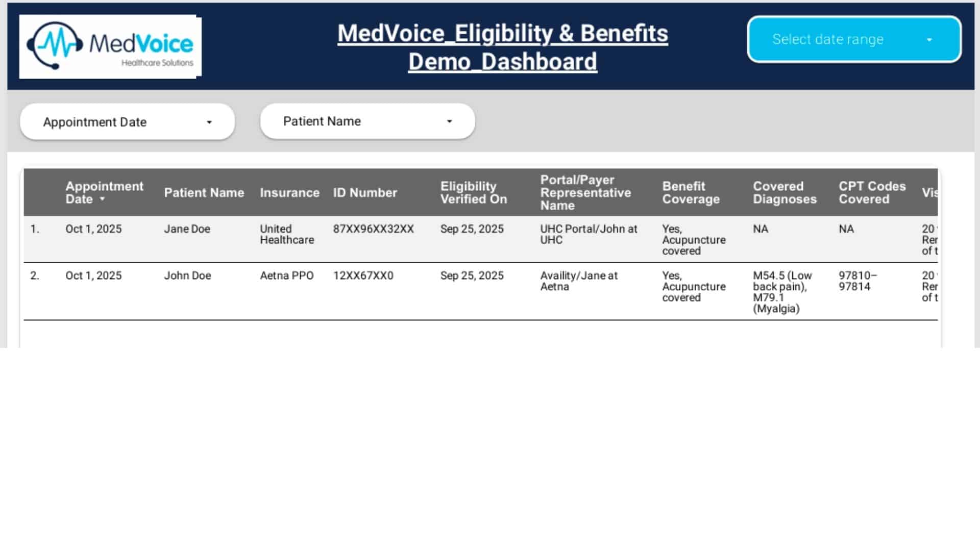Image resolution: width=980 pixels, height=551 pixels.
Task: Expand the Appointment Date filter
Action: click(127, 121)
